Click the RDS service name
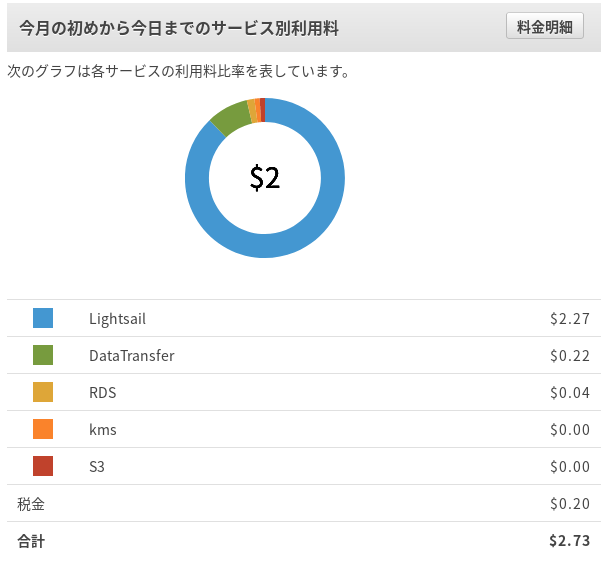This screenshot has width=607, height=561. pyautogui.click(x=102, y=393)
